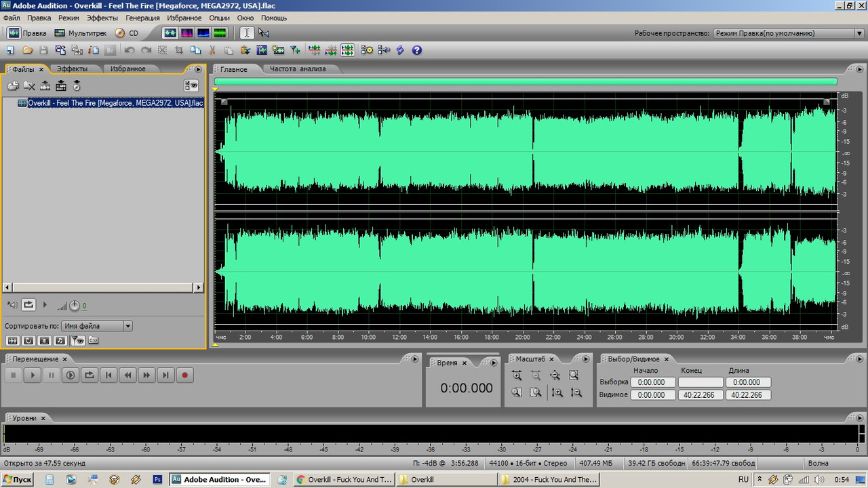Click the Rewind transport button
Viewport: 868px width, 488px height.
point(127,375)
